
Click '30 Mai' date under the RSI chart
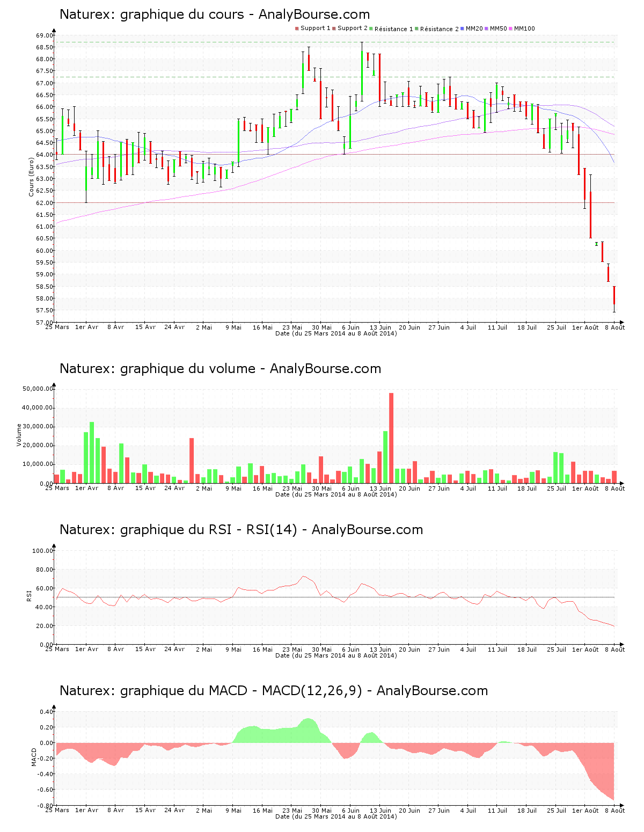click(x=322, y=649)
